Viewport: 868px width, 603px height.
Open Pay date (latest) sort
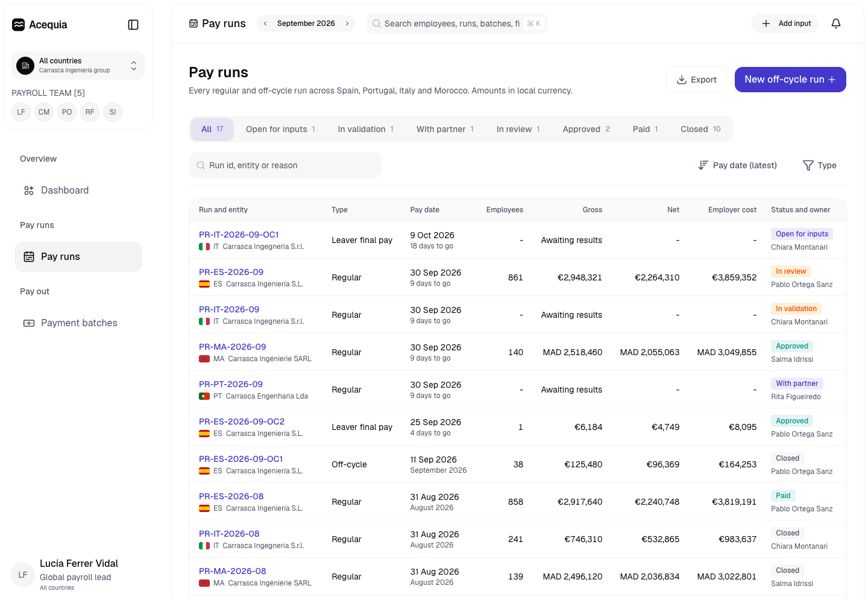738,165
